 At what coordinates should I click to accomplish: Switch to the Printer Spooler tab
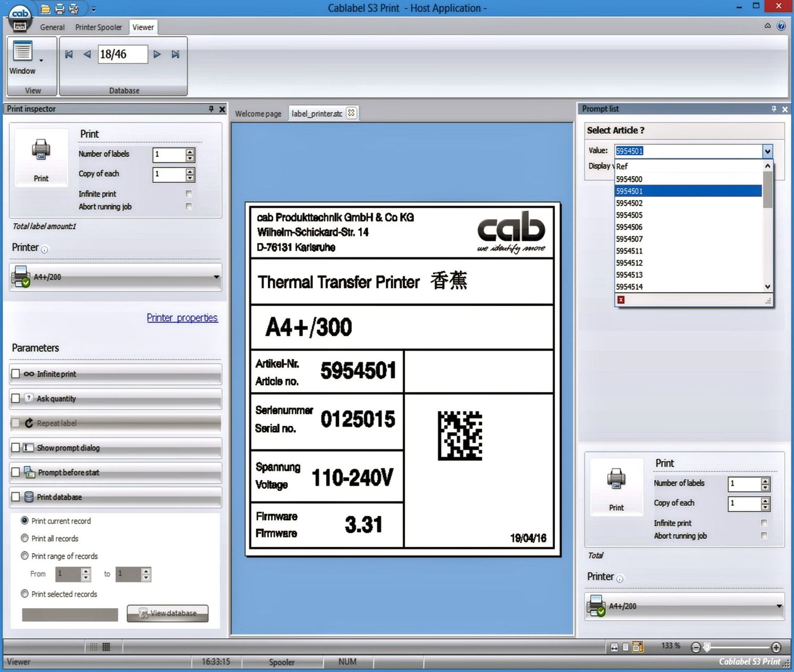[98, 27]
